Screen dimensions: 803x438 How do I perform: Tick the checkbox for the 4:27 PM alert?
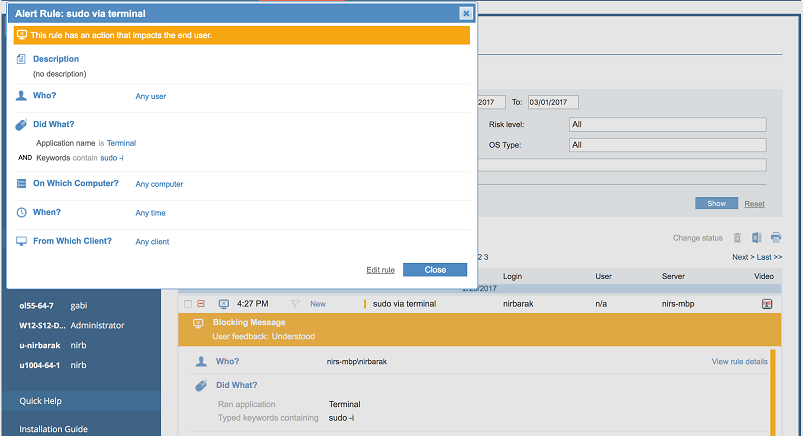pos(187,304)
